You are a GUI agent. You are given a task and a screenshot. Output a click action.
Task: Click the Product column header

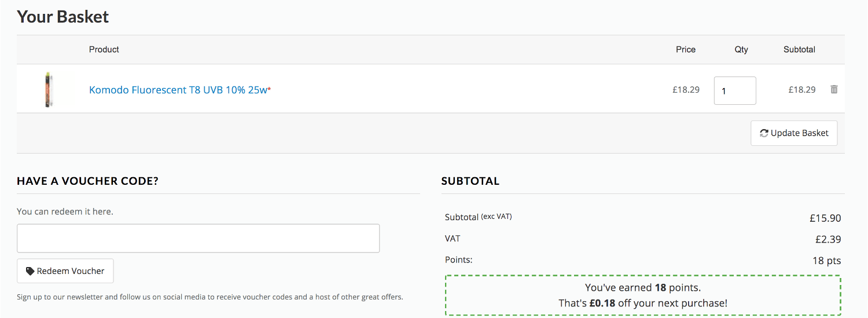[104, 50]
